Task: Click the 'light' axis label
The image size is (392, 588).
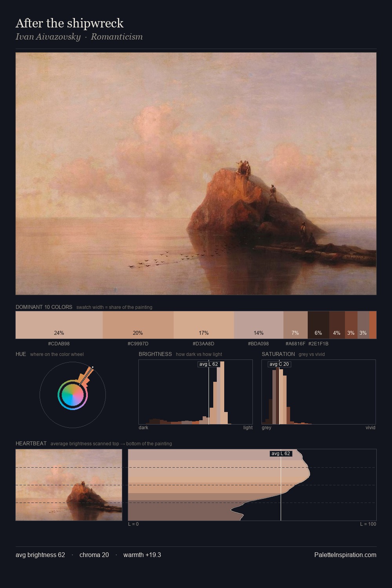Action: [x=248, y=428]
